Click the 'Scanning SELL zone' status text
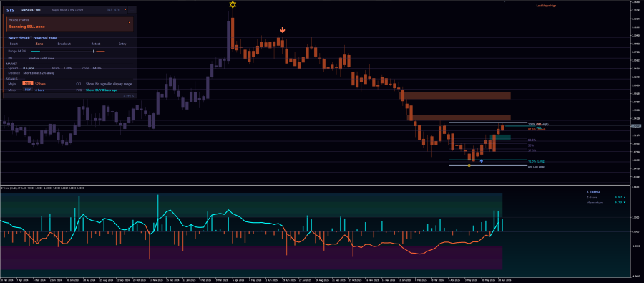 tap(27, 27)
